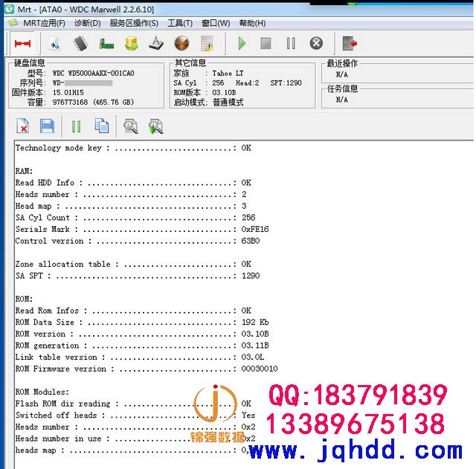This screenshot has height=469, width=476.
Task: Select the hard drive scanner icon
Action: [x=156, y=43]
